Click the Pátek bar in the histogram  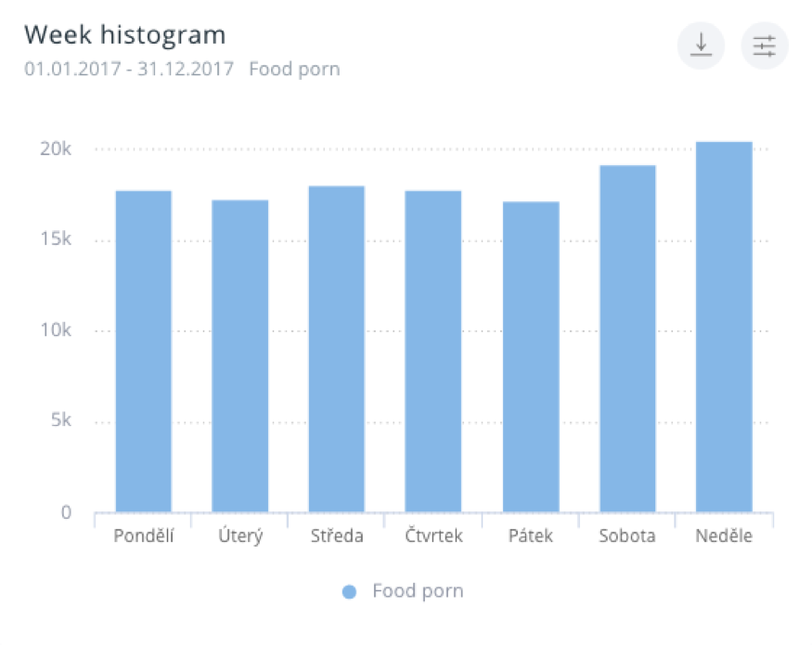click(x=531, y=356)
